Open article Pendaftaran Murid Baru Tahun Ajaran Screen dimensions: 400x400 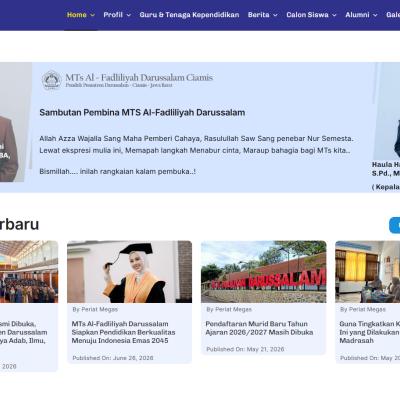[x=259, y=328]
